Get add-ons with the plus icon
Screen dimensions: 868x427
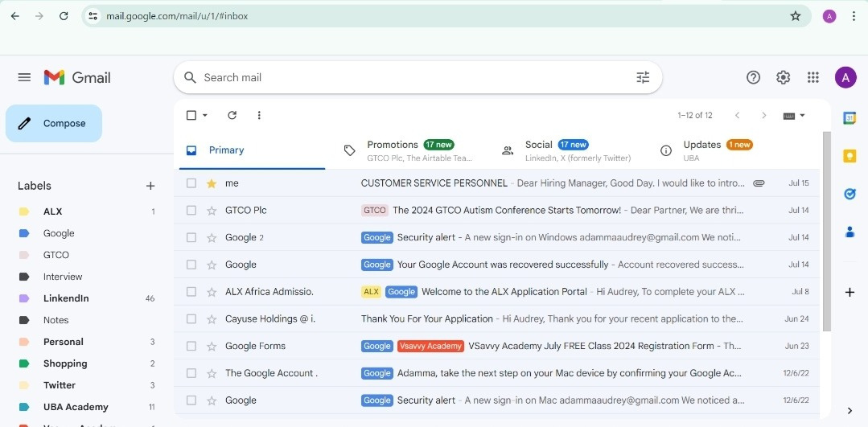tap(849, 293)
